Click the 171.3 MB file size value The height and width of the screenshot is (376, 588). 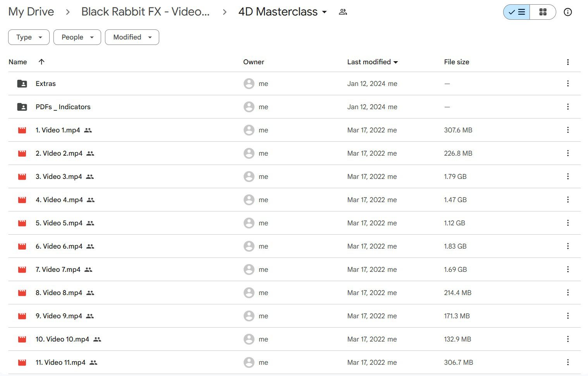(x=457, y=316)
